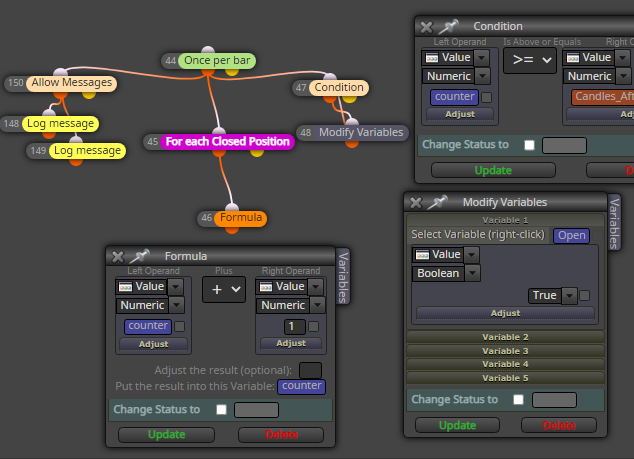
Task: Select the Allow Messages node
Action: pyautogui.click(x=72, y=83)
